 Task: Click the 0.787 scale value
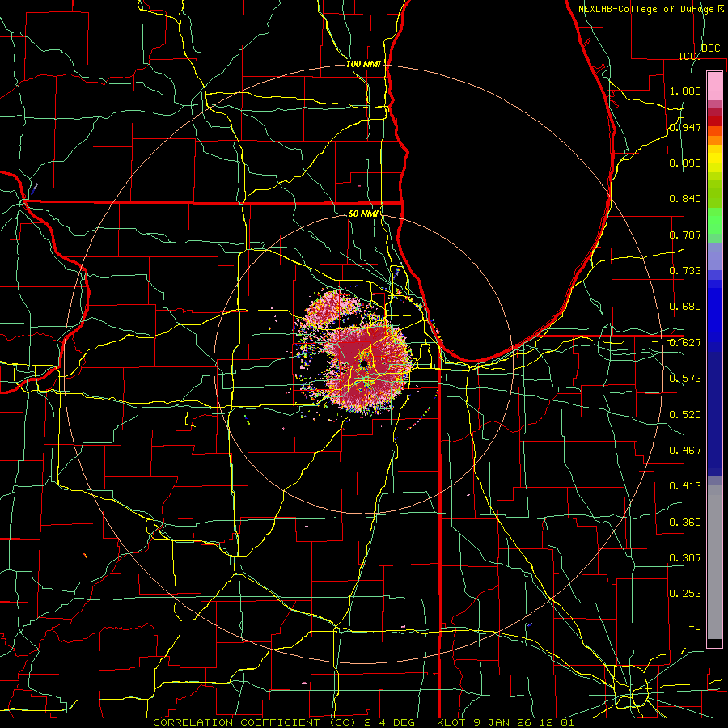(685, 235)
